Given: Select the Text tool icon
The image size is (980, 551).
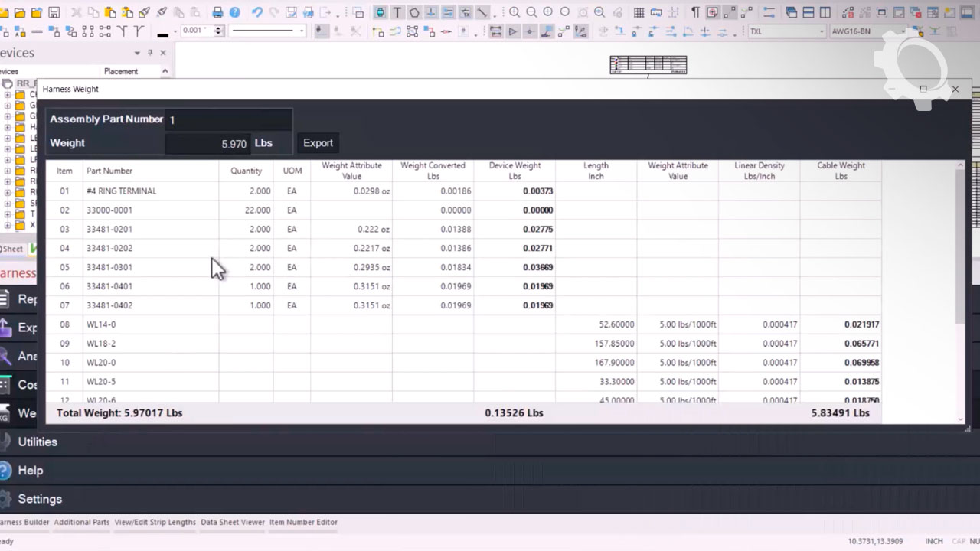Looking at the screenshot, I should (x=397, y=12).
